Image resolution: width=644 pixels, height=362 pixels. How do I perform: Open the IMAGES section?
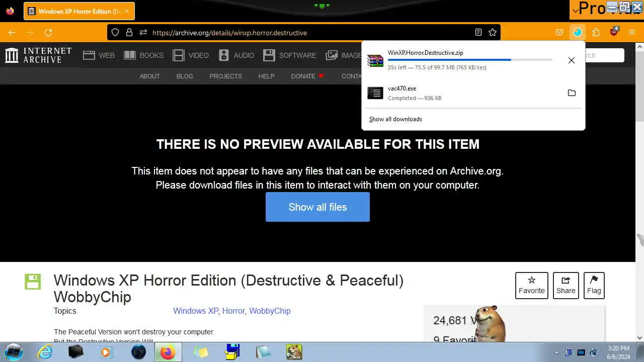coord(343,55)
